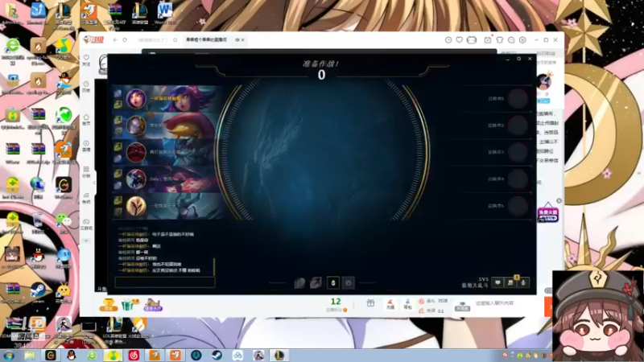The image size is (644, 362).
Task: Open the message bubble icon in header
Action: click(511, 39)
